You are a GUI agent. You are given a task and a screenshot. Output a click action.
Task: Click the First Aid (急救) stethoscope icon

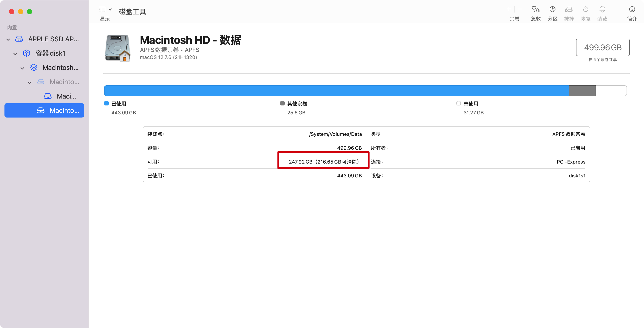(535, 9)
